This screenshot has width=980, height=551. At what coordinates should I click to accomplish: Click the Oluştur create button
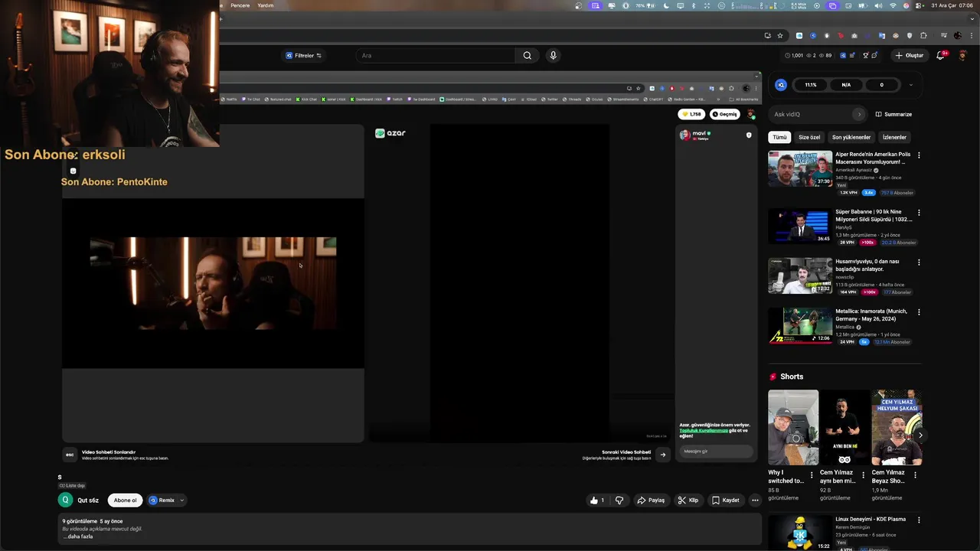[x=910, y=55]
